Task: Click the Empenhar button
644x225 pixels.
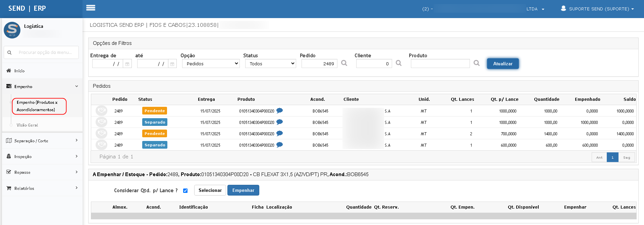Action: pos(243,190)
